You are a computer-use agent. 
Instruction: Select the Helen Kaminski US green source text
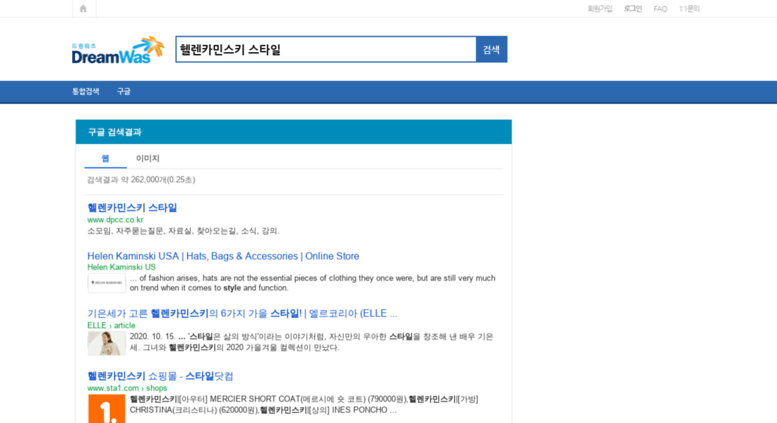click(x=121, y=267)
